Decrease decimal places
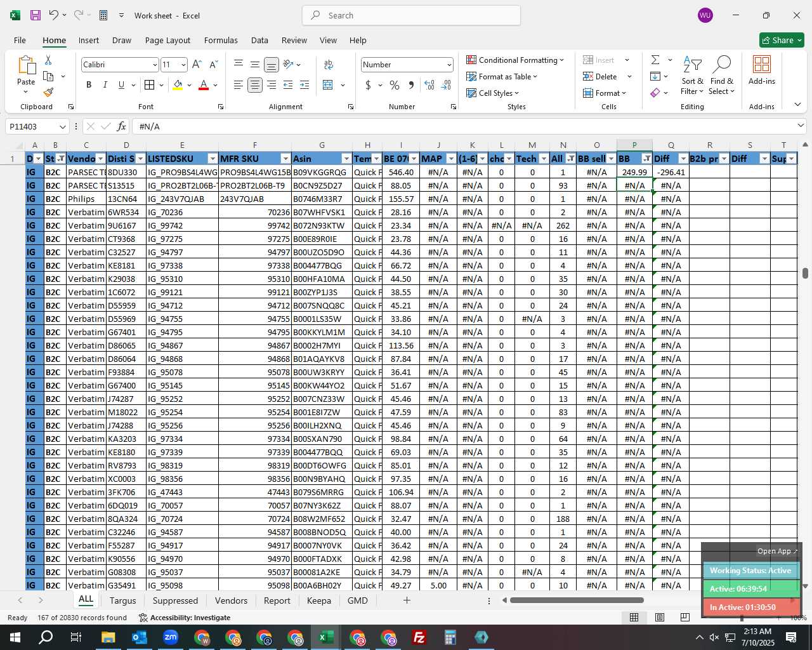Screen dimensions: 812x650 pyautogui.click(x=446, y=85)
